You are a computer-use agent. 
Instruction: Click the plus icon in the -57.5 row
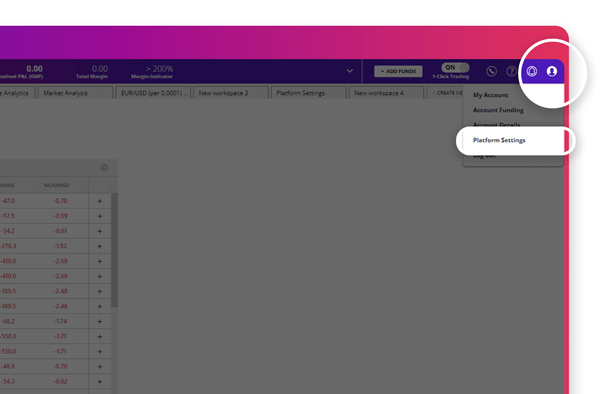[99, 216]
